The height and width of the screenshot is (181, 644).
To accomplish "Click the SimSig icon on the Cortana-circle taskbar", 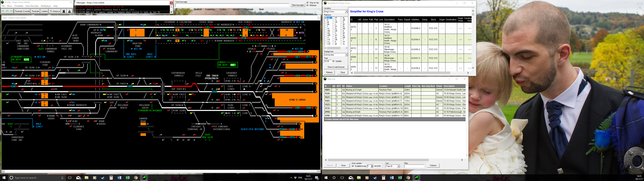I will click(x=416, y=178).
